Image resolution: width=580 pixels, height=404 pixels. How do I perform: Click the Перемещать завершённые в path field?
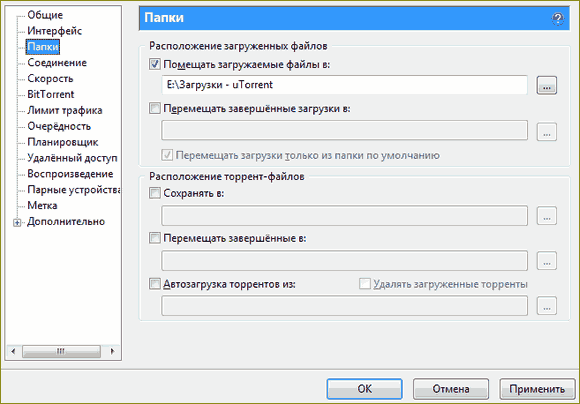coord(344,261)
